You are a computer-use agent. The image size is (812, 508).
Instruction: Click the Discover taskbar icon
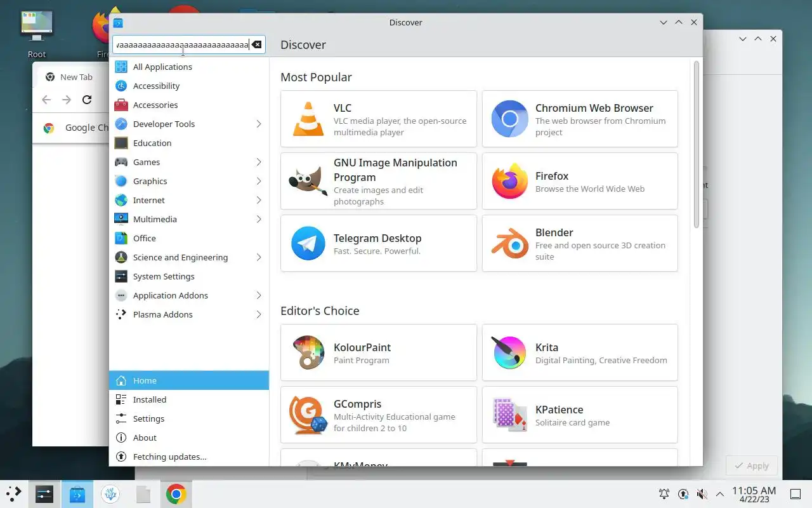click(77, 494)
